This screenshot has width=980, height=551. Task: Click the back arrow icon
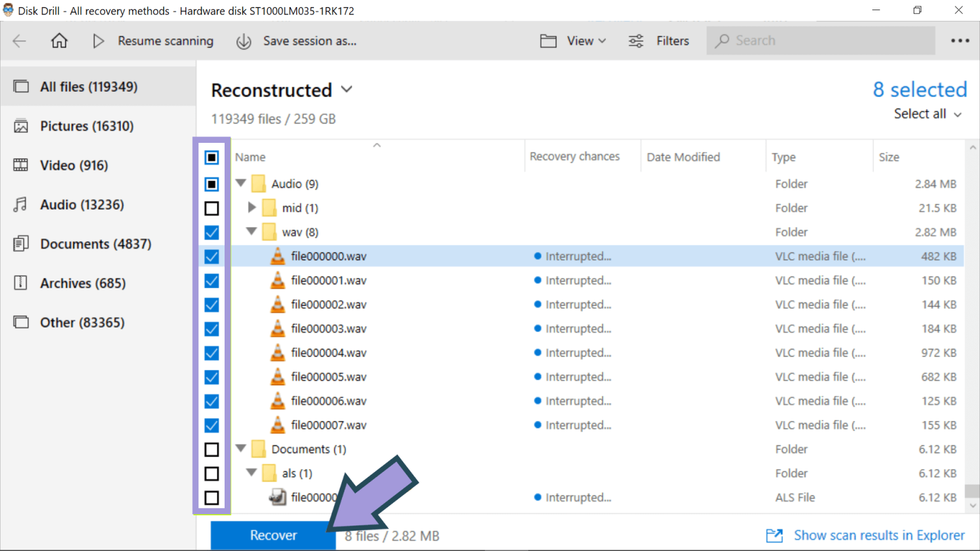pyautogui.click(x=19, y=40)
